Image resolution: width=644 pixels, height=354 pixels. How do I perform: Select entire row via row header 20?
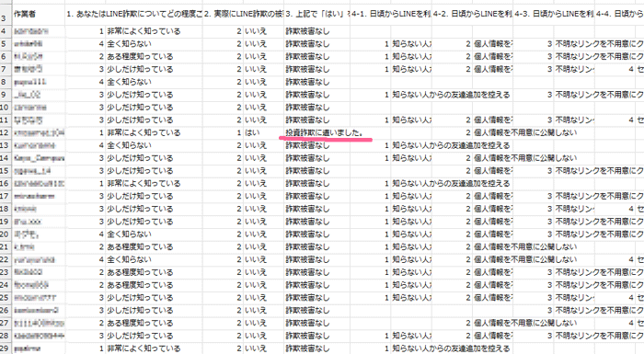point(6,234)
